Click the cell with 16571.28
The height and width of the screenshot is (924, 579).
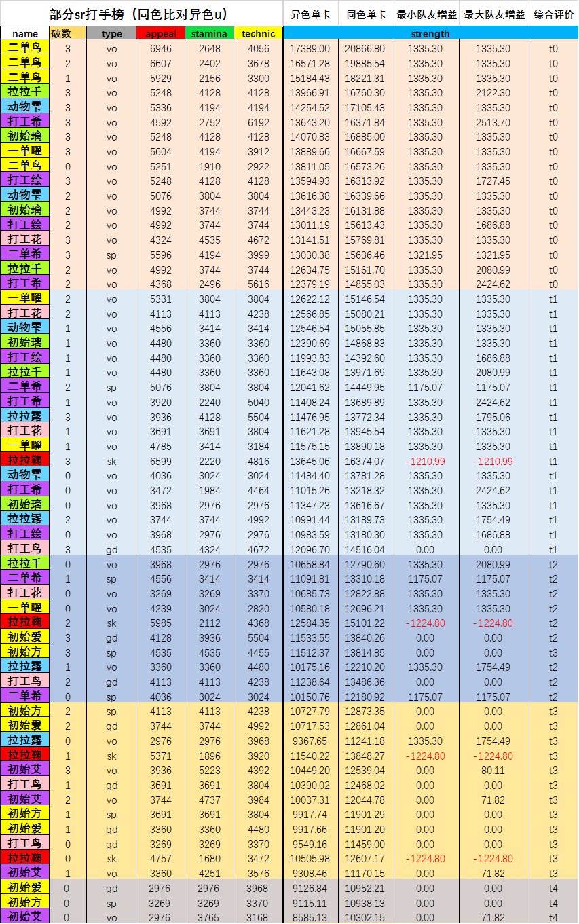tap(310, 63)
